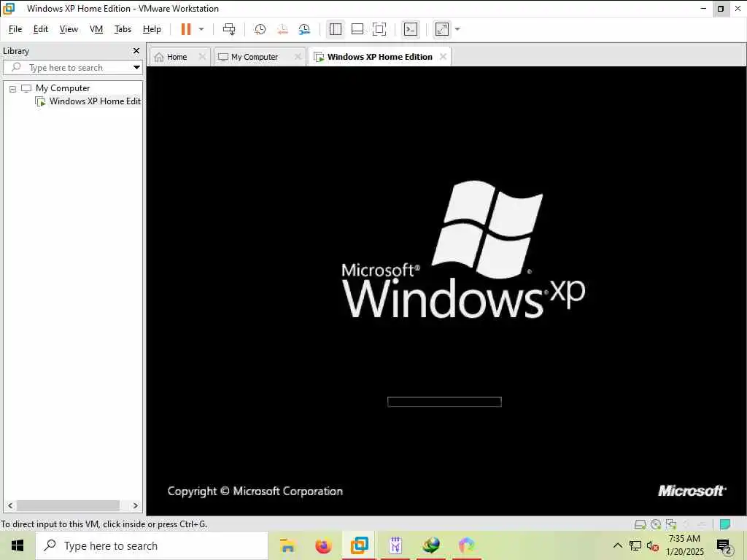Open the power options dropdown next to pause
Screen dimensions: 747x560
click(x=201, y=29)
